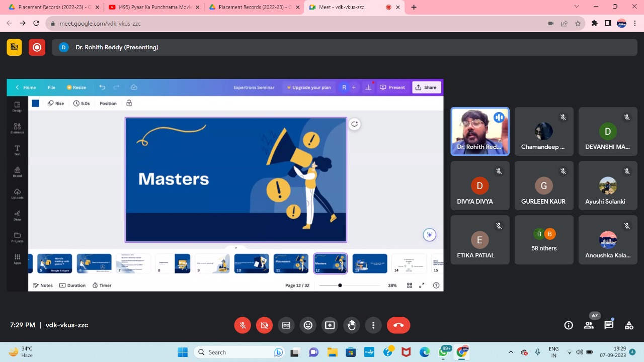This screenshot has width=644, height=362.
Task: Open meeting details info icon
Action: point(569,325)
